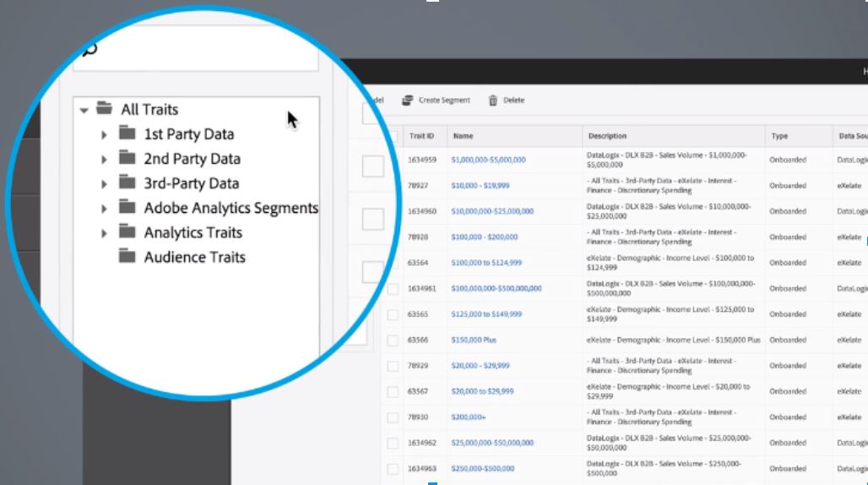Viewport: 868px width, 485px height.
Task: Select the 2nd Party Data tree label
Action: pos(192,159)
